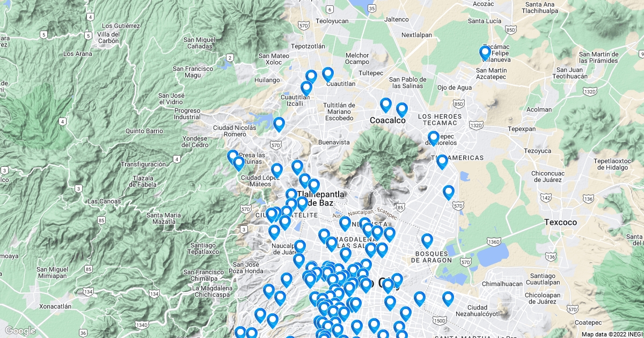Select the pin northeast of Huilango label
Viewport: 644px width, 338px height.
tap(311, 77)
